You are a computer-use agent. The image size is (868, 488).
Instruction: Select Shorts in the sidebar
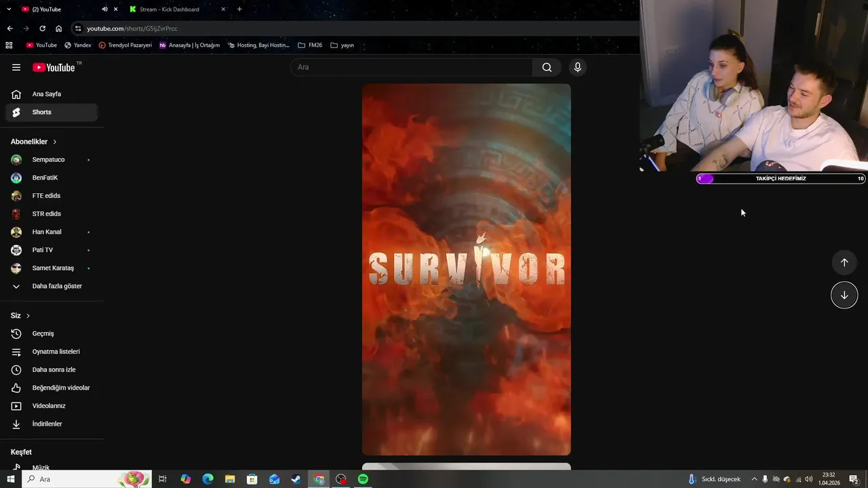click(x=52, y=112)
